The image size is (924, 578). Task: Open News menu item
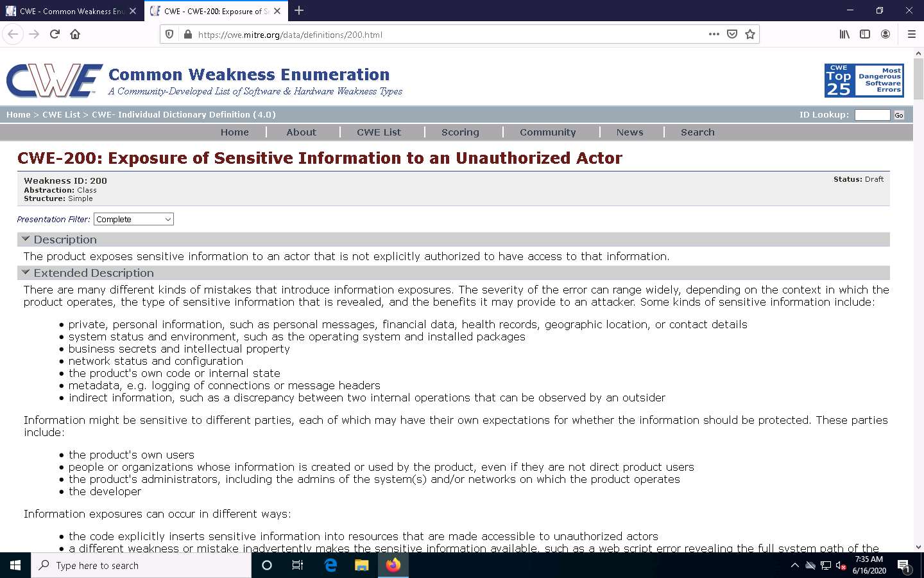pos(629,132)
